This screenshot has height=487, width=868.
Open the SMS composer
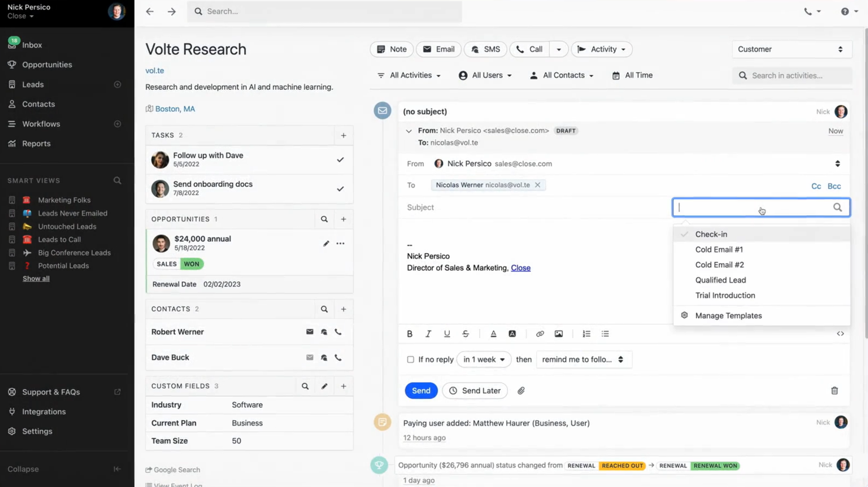485,49
